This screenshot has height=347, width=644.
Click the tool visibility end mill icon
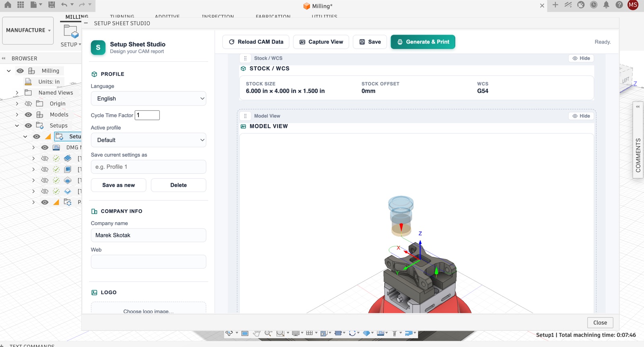[x=395, y=333]
